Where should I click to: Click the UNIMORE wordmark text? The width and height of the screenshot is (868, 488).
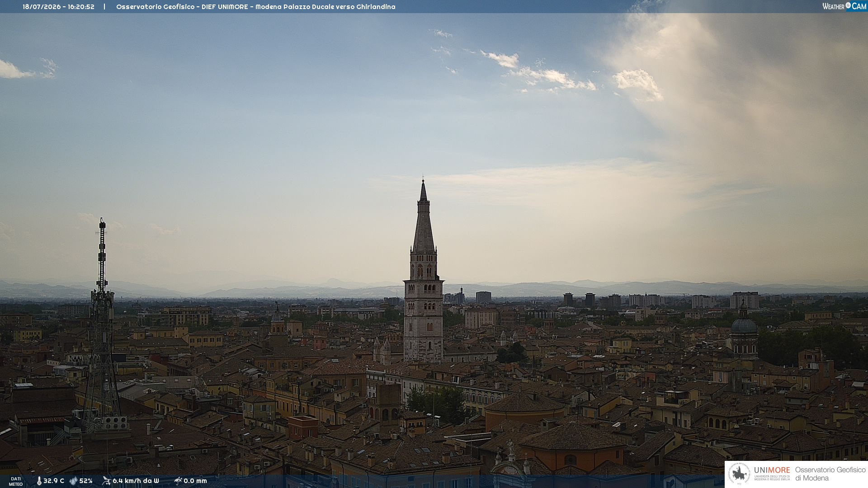pos(772,470)
